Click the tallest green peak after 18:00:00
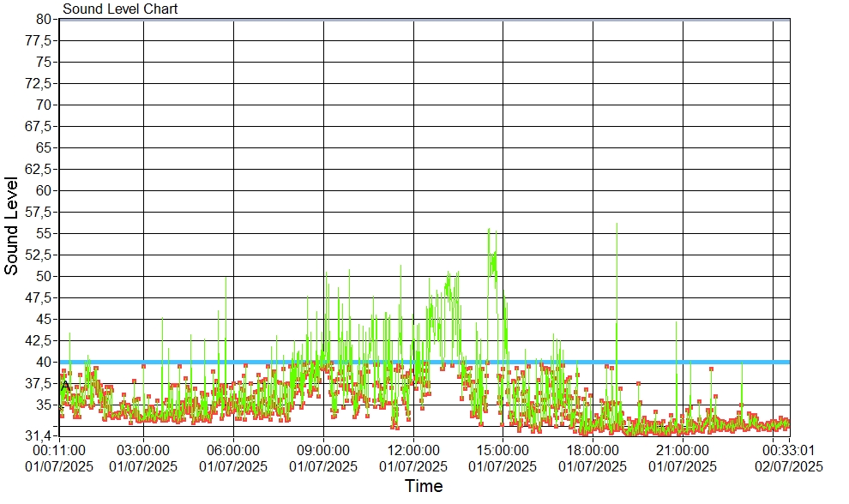849x504 pixels. [617, 225]
